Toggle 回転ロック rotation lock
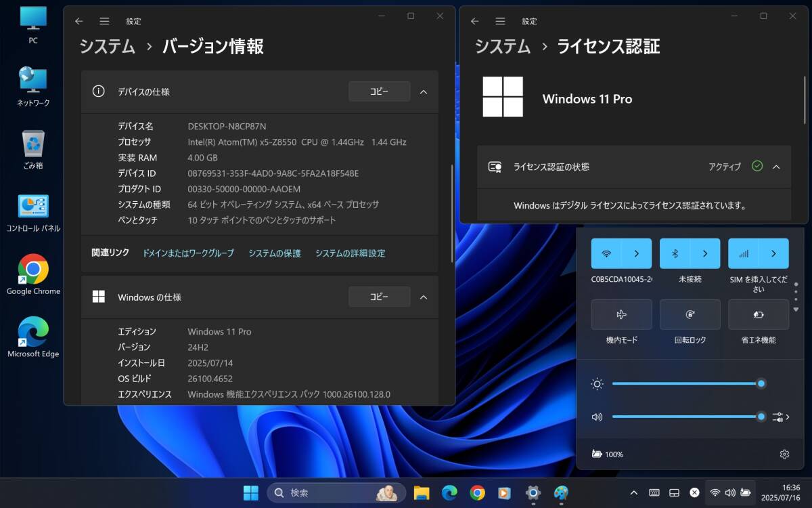 pos(690,314)
